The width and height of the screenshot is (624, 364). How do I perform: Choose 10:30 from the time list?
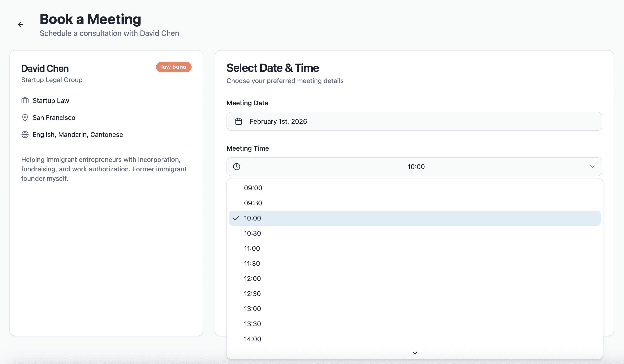click(252, 233)
